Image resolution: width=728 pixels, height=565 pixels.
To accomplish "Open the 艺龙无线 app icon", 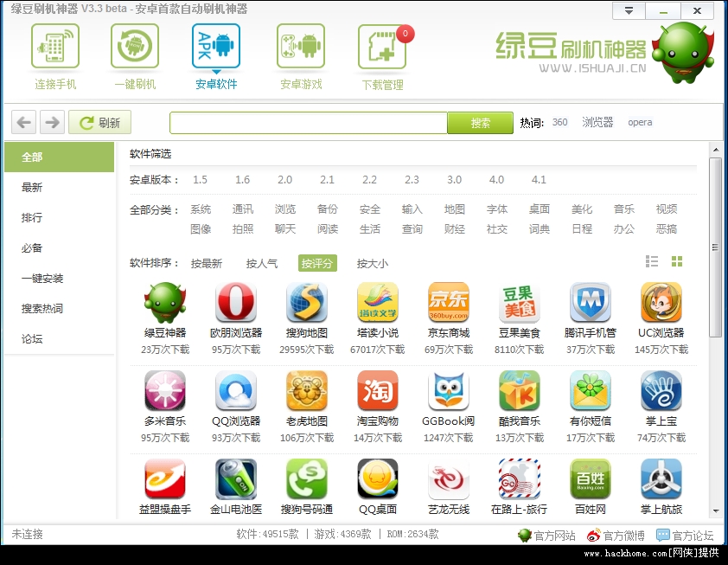I will [449, 479].
